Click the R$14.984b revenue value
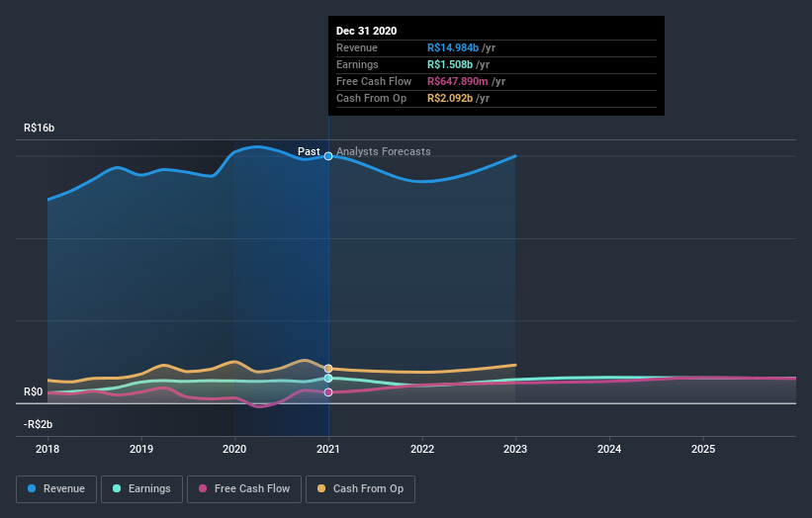The width and height of the screenshot is (812, 518). click(x=453, y=47)
